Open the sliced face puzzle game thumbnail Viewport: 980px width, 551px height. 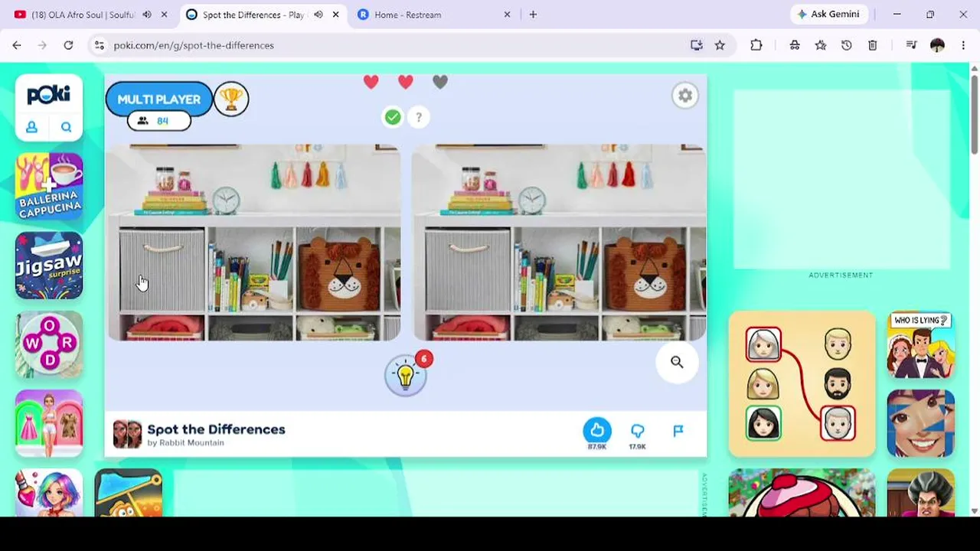pos(921,423)
